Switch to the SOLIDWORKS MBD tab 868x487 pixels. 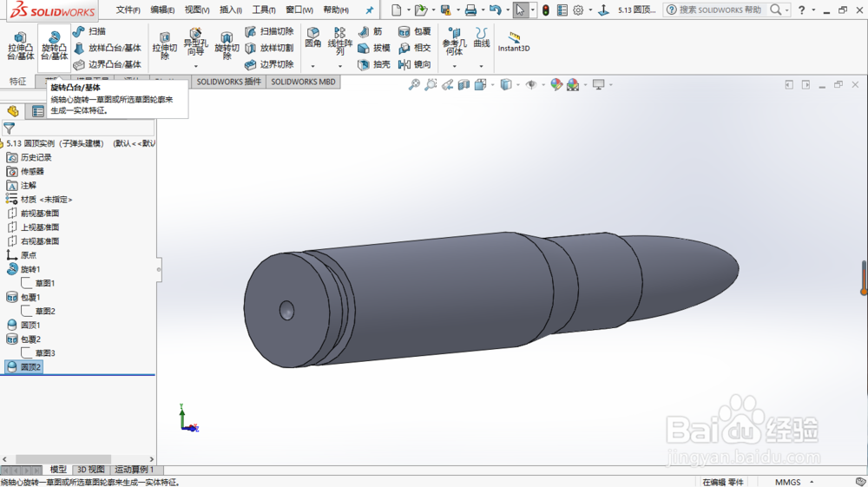pyautogui.click(x=303, y=82)
